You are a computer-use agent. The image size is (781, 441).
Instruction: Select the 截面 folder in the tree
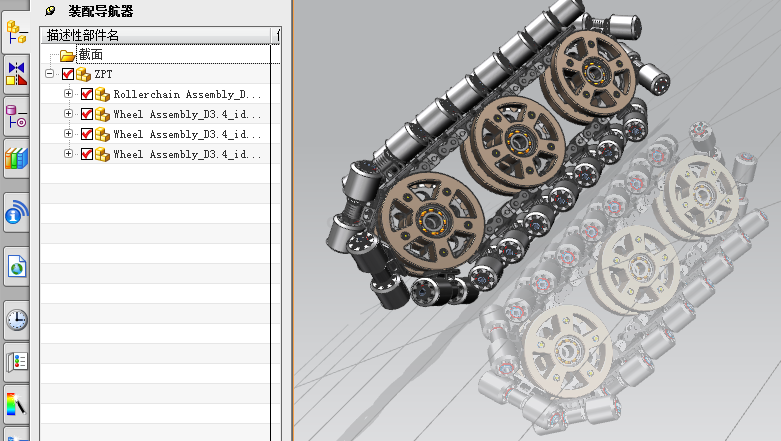tap(90, 55)
